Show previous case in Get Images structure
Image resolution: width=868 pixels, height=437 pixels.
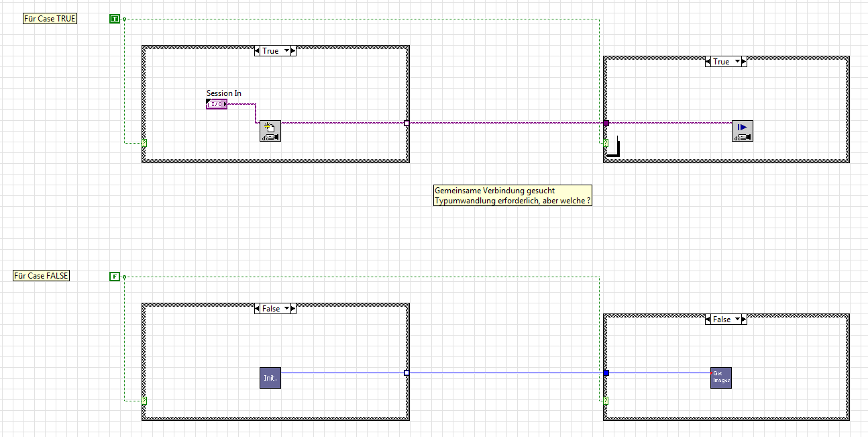pyautogui.click(x=708, y=320)
